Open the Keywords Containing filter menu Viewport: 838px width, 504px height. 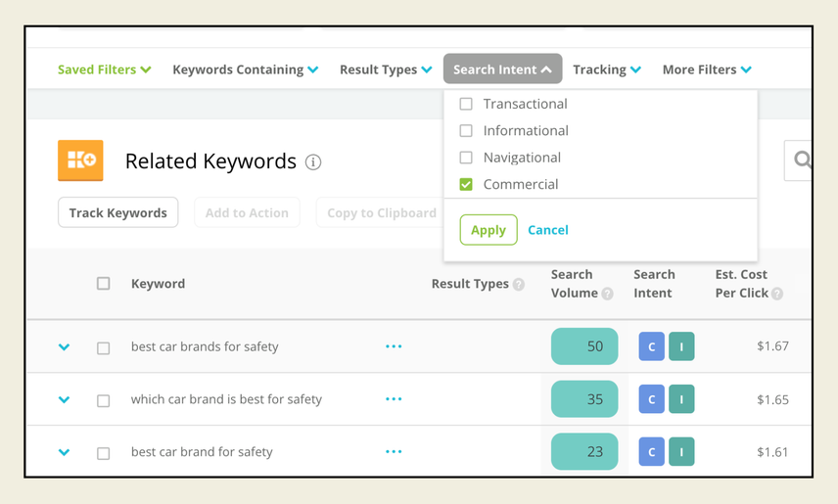point(245,69)
